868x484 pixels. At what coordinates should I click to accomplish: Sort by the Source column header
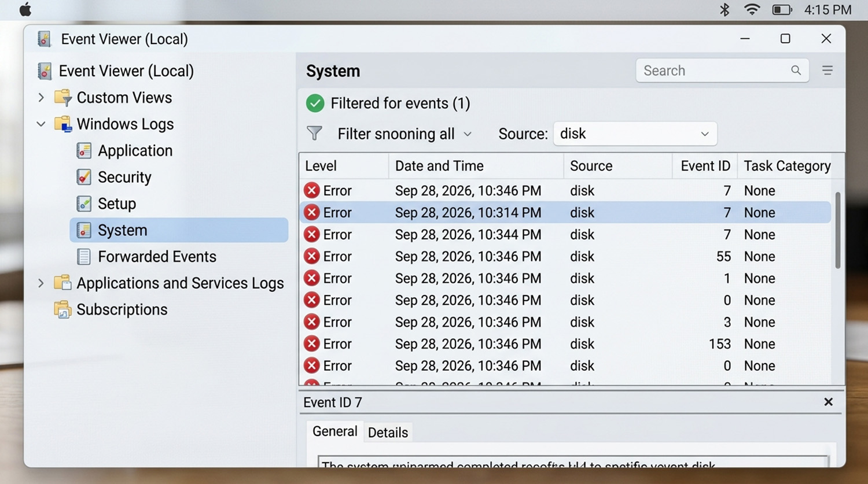[617, 166]
